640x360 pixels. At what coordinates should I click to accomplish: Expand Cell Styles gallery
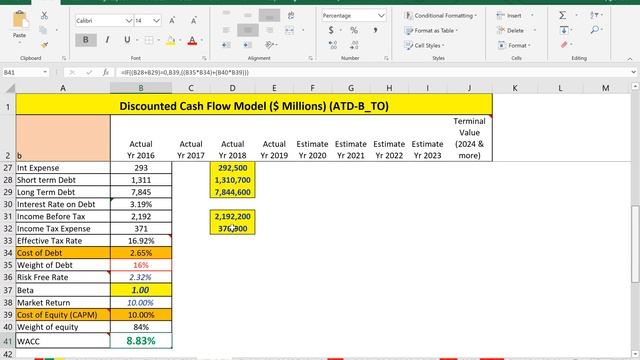coord(424,45)
